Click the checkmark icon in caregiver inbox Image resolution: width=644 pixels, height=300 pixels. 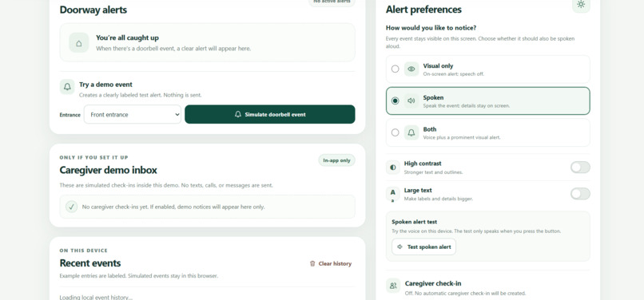[x=71, y=207]
